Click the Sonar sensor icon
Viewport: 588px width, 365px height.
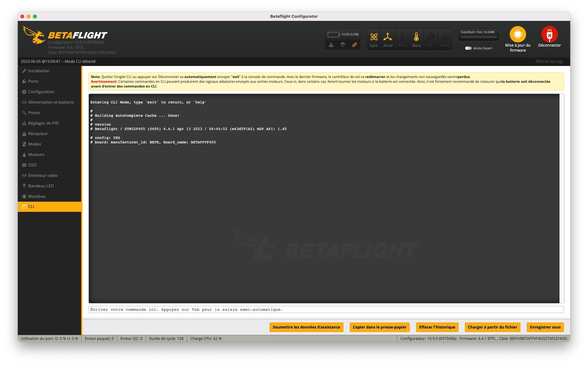[445, 39]
